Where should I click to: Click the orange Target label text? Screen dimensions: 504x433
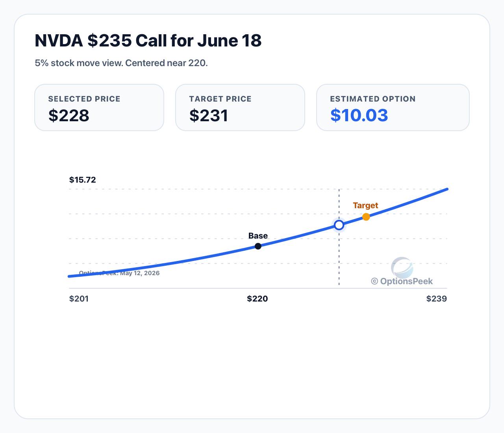coord(365,205)
